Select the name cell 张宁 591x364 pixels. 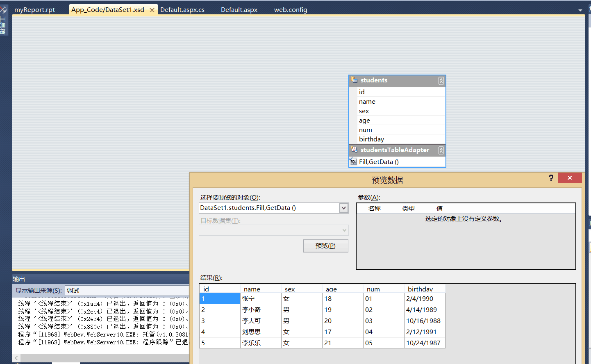point(261,298)
